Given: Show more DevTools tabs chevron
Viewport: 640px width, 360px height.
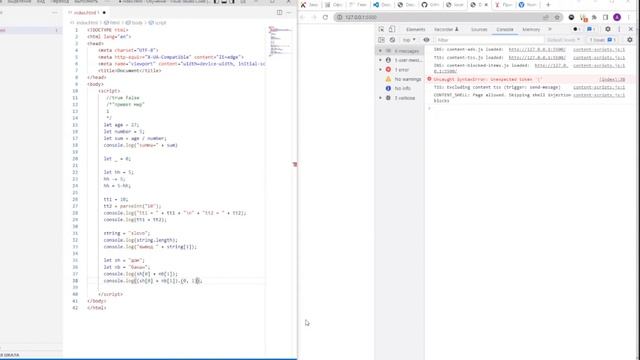Looking at the screenshot, I should click(x=550, y=29).
